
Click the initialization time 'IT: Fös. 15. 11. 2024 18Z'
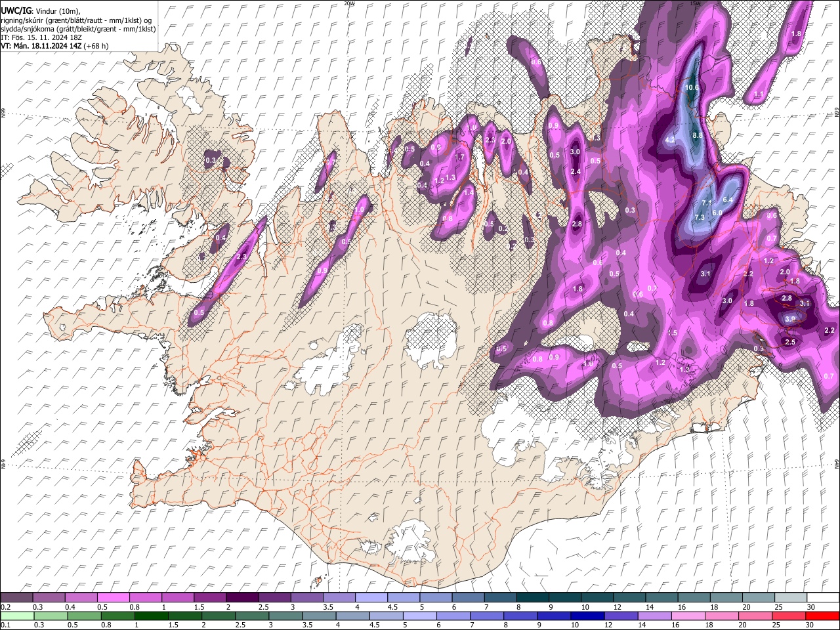41,37
